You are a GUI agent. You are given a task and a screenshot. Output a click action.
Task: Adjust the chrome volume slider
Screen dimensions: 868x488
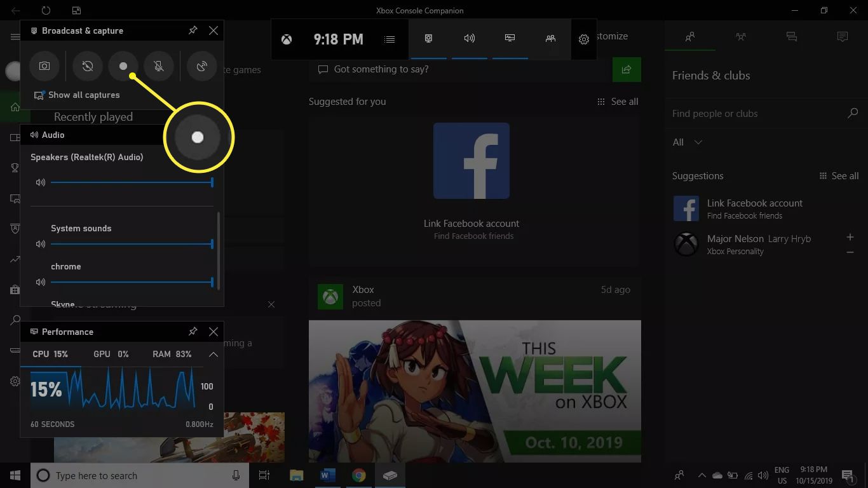click(x=132, y=281)
